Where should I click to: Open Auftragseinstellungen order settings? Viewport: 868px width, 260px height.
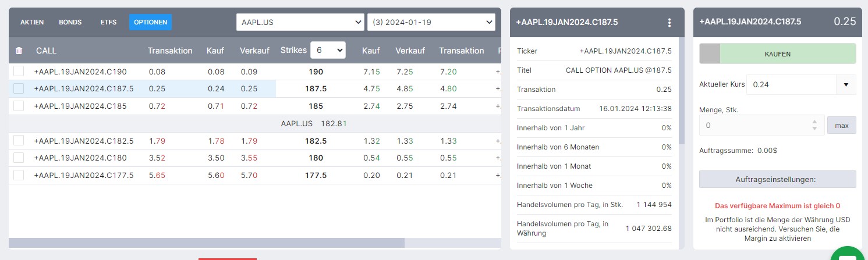point(778,179)
